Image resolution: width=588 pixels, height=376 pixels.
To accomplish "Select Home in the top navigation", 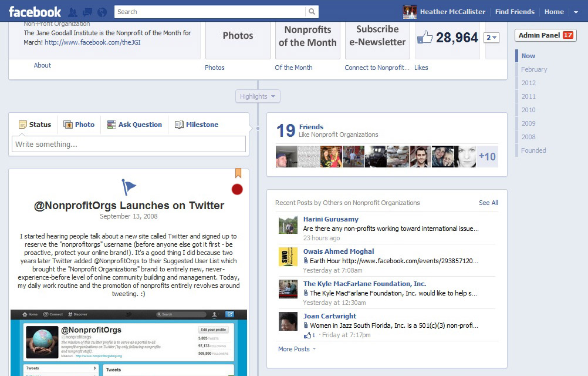I will (553, 11).
